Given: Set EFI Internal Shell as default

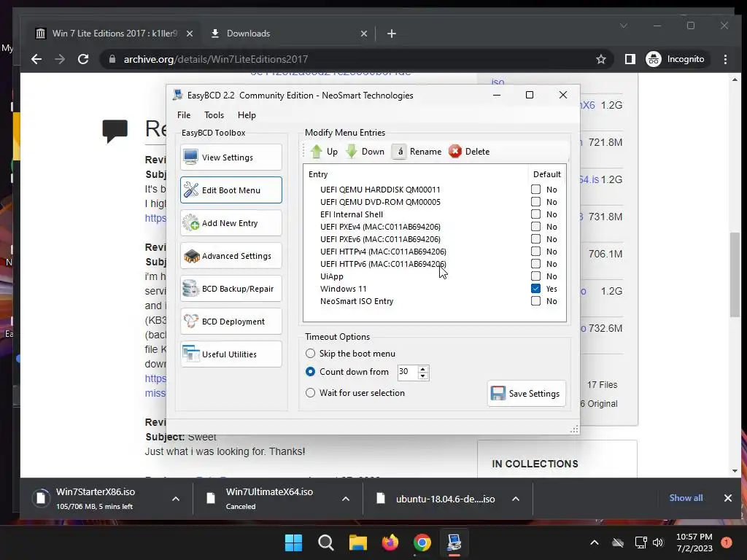Looking at the screenshot, I should click(x=536, y=214).
